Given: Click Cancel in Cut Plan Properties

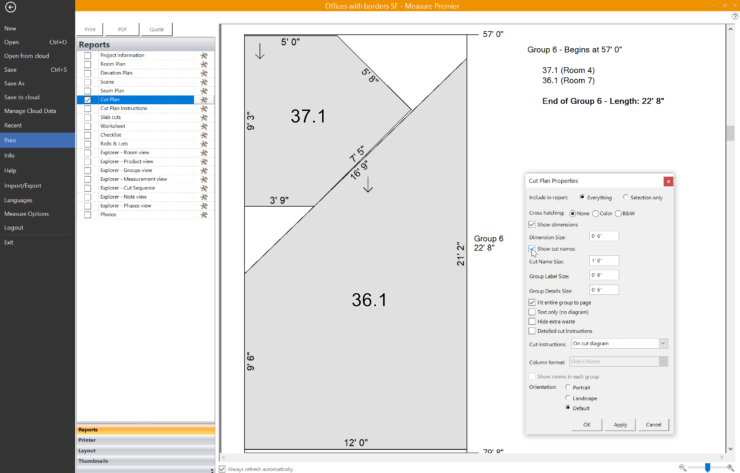Looking at the screenshot, I should (654, 424).
